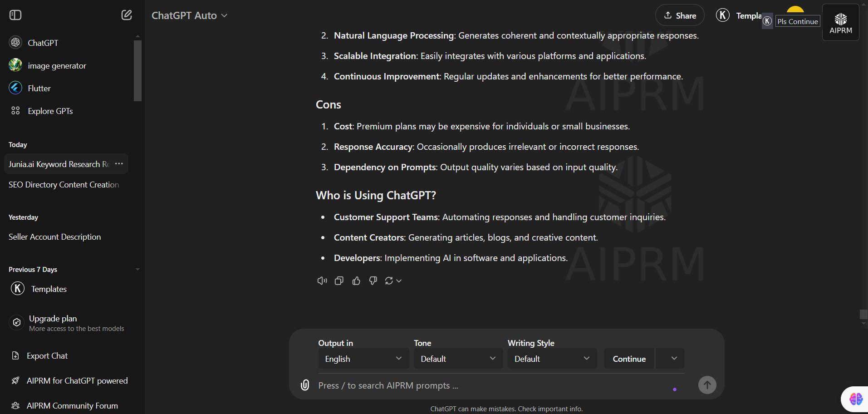Open options for Junia.ai Keyword Research chat
868x414 pixels.
pos(119,163)
